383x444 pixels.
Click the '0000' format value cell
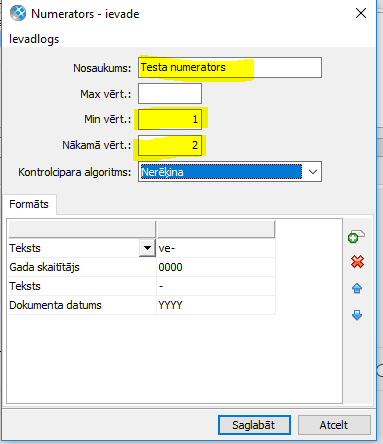coord(216,267)
